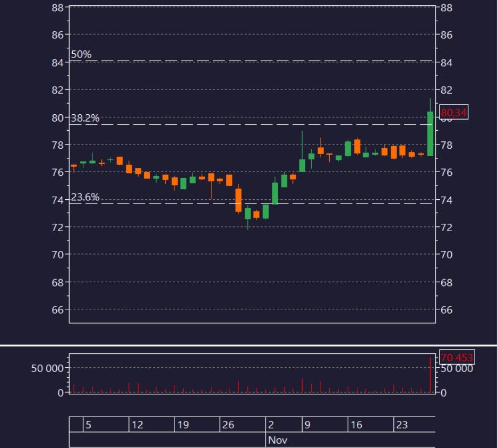
Task: Click date 2 on time axis
Action: [271, 425]
